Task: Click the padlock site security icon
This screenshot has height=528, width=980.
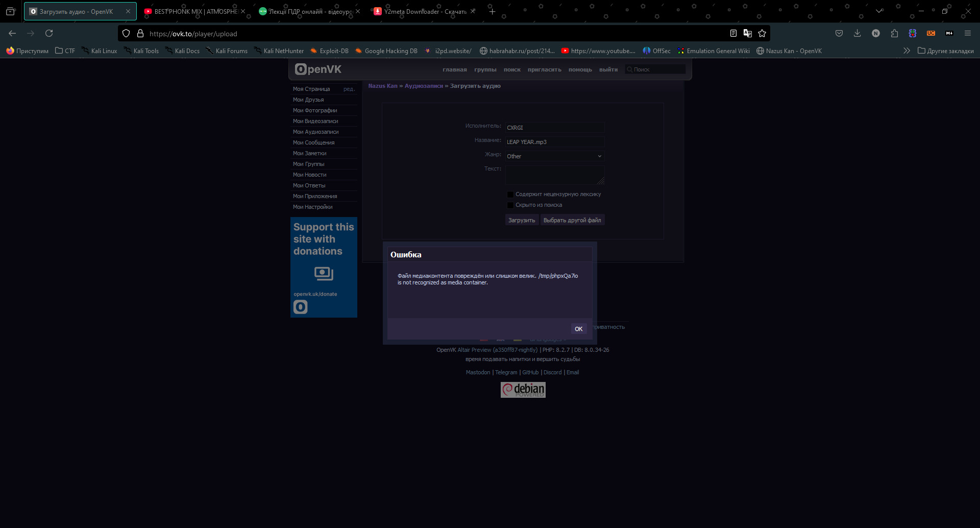Action: (x=140, y=34)
